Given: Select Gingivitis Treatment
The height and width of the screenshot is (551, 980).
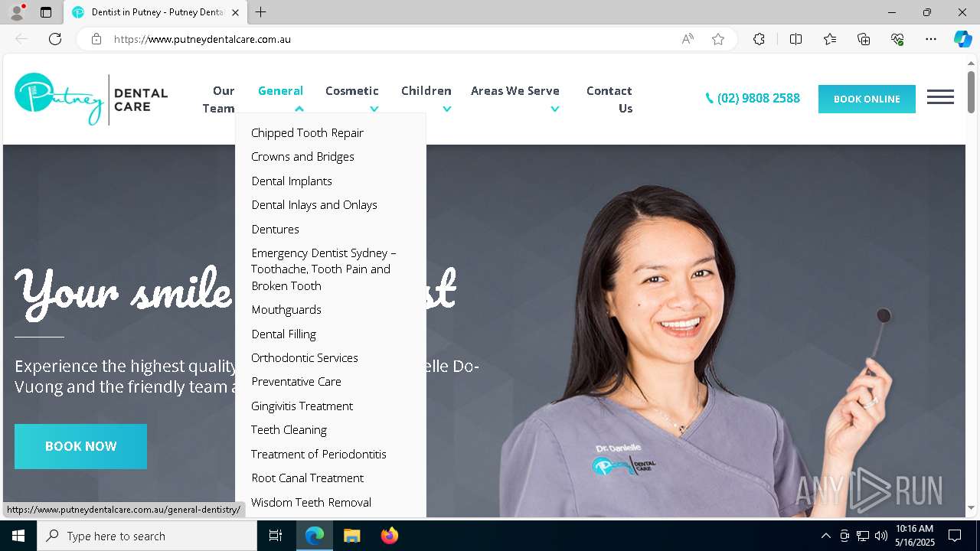Looking at the screenshot, I should 302,406.
